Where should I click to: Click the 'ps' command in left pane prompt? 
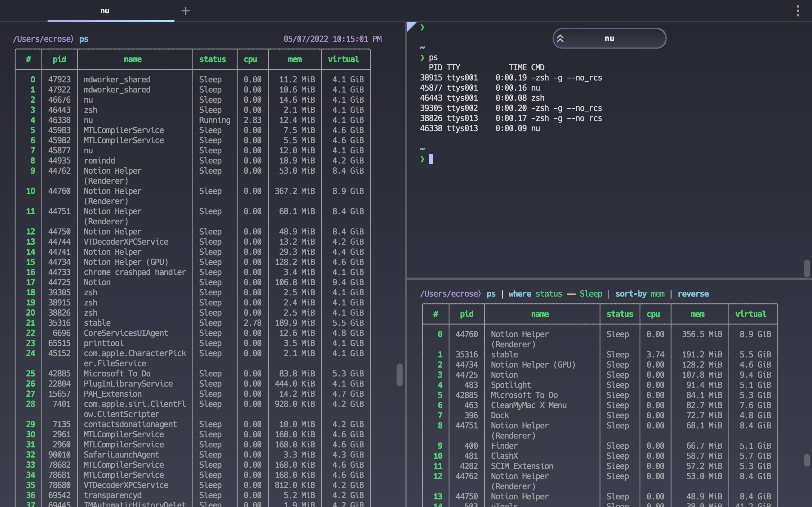pos(83,39)
